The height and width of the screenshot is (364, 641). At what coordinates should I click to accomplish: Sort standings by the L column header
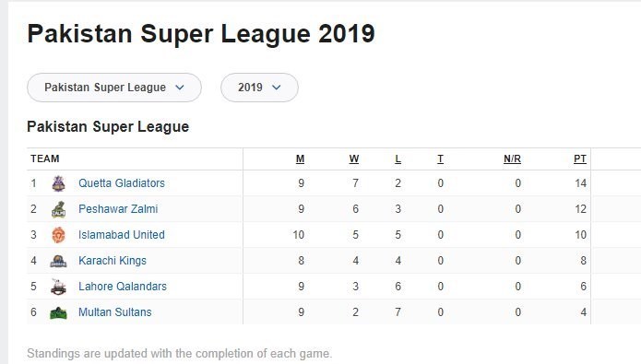(x=398, y=159)
